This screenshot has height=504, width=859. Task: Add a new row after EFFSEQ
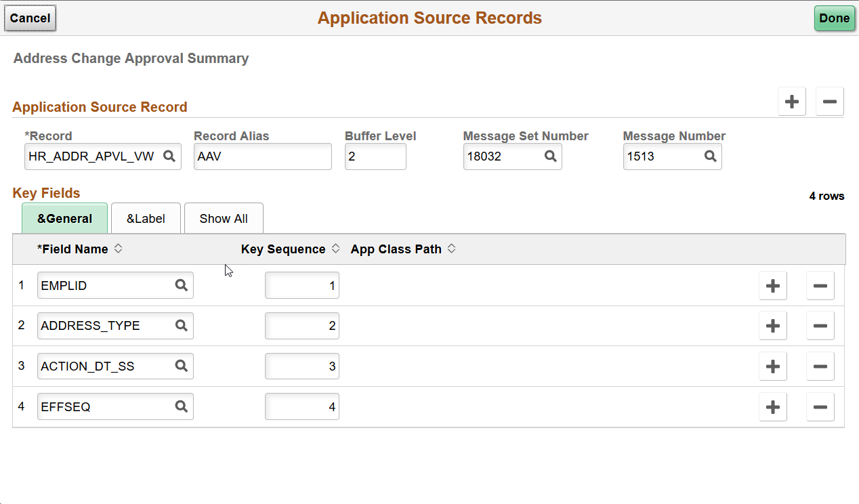(x=773, y=406)
